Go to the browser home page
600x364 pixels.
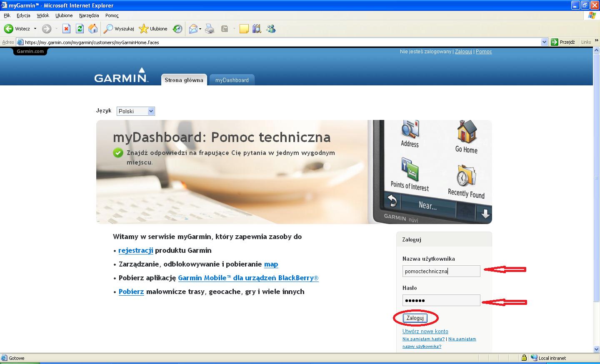pos(93,29)
